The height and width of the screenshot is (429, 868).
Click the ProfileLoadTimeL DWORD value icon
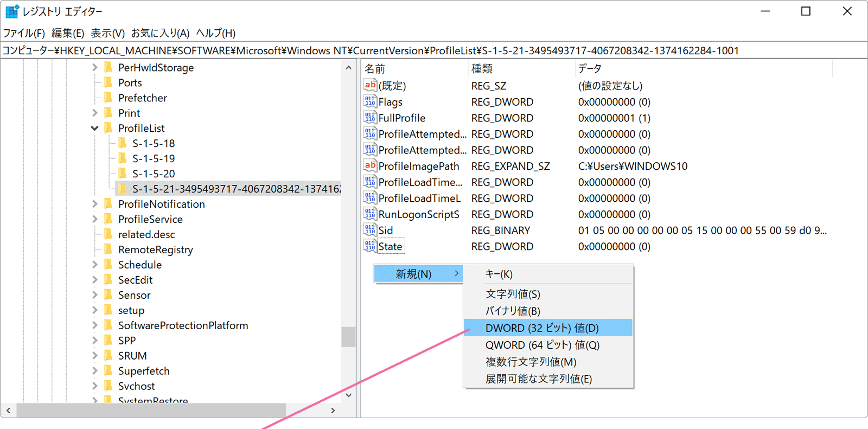pos(370,198)
